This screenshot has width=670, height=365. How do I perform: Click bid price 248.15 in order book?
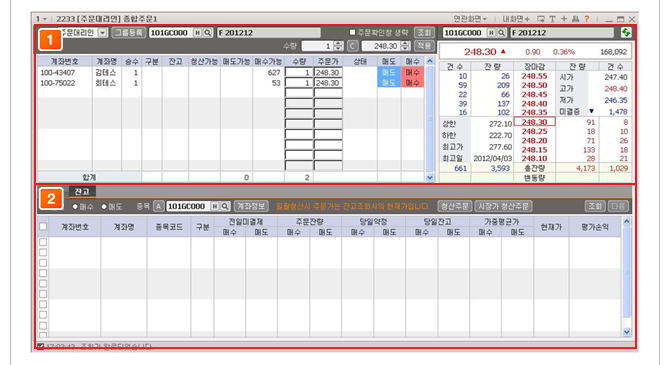534,150
